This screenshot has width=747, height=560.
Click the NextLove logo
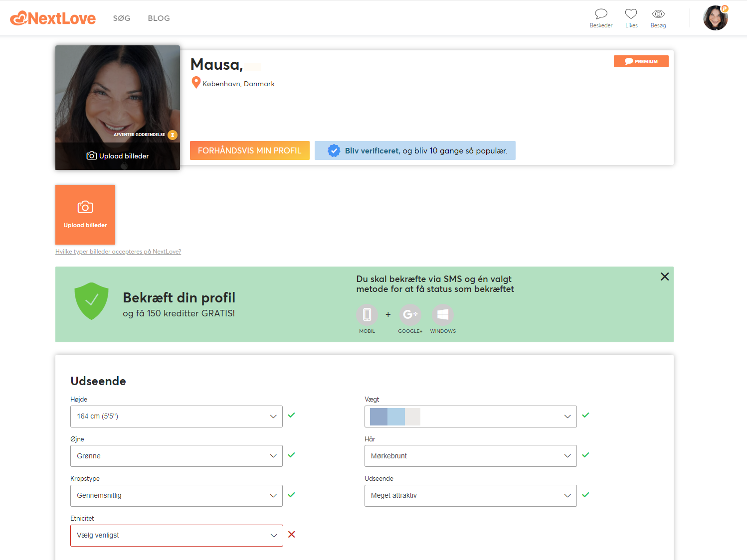click(53, 18)
